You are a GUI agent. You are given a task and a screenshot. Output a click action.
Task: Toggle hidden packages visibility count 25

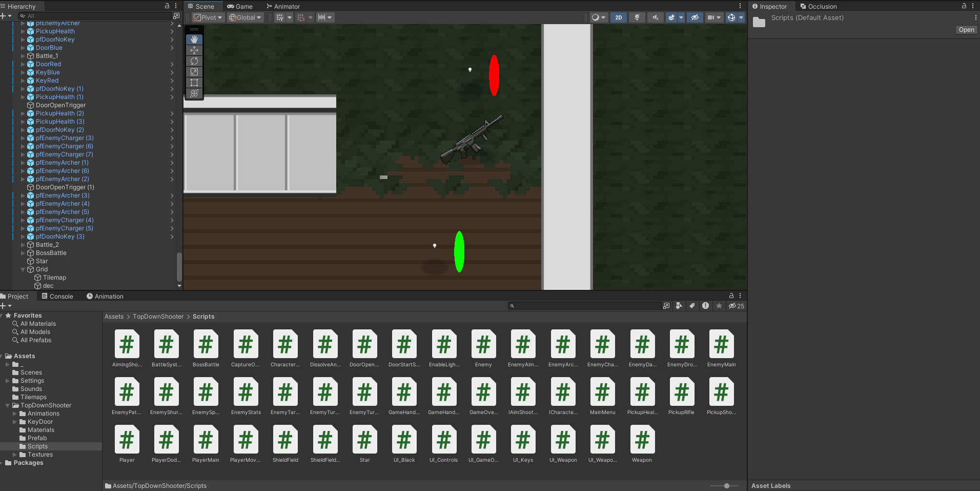tap(737, 306)
